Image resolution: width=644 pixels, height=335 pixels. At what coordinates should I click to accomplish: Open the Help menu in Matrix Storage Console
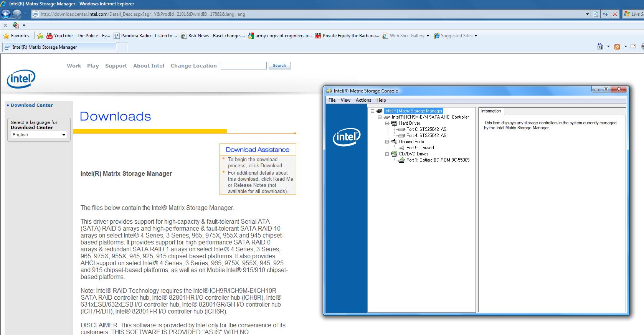tap(381, 100)
